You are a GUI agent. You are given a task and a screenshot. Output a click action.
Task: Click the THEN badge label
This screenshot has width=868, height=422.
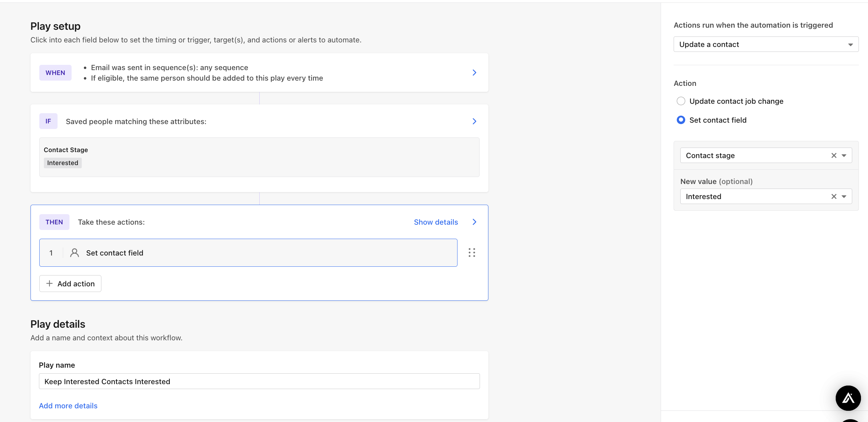pyautogui.click(x=54, y=222)
